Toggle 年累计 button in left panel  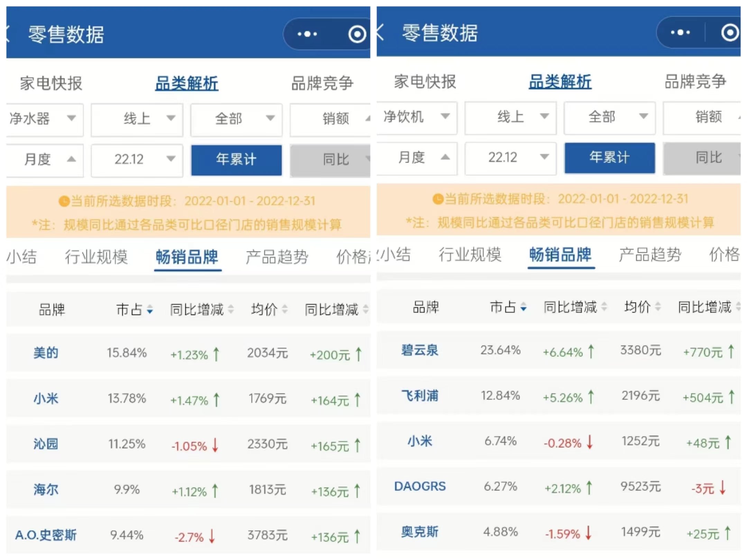[x=236, y=159]
